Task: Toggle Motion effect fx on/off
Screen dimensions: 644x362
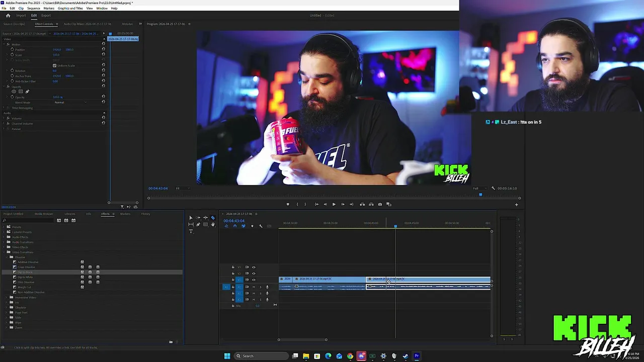Action: click(x=8, y=44)
